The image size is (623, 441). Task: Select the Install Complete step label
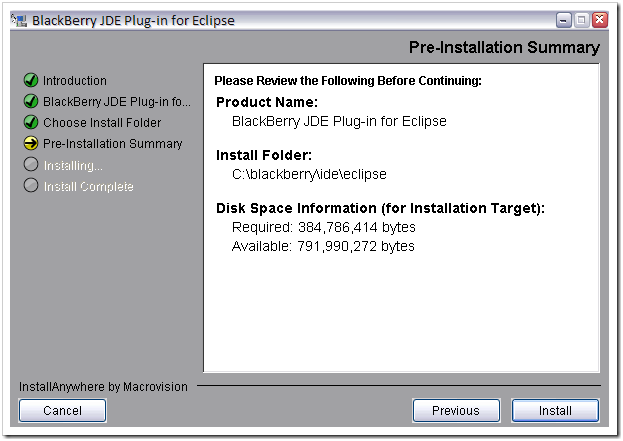89,187
